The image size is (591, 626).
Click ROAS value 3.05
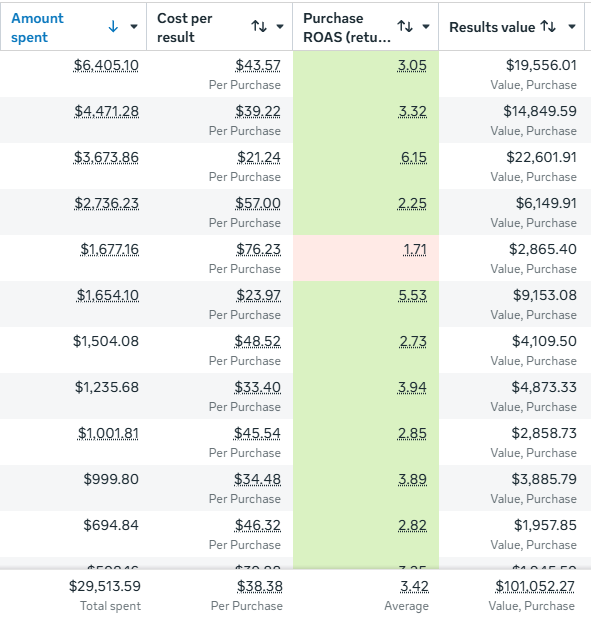[x=412, y=65]
